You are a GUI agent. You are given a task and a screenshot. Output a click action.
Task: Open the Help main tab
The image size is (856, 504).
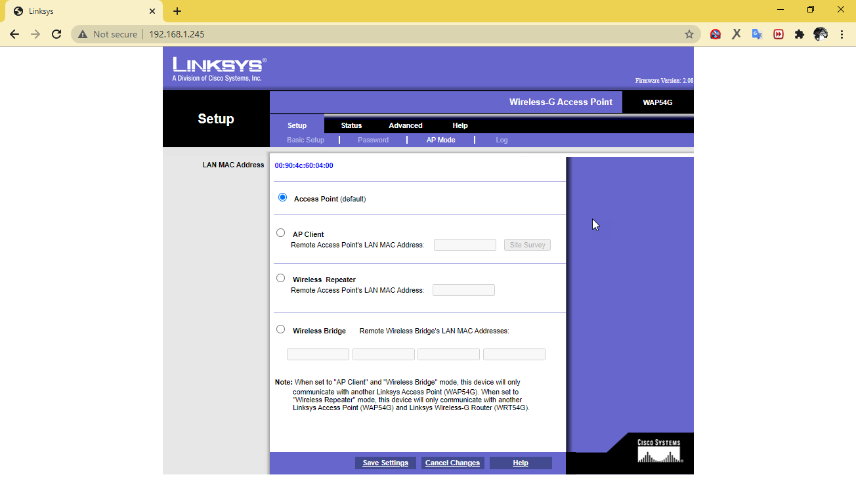460,125
